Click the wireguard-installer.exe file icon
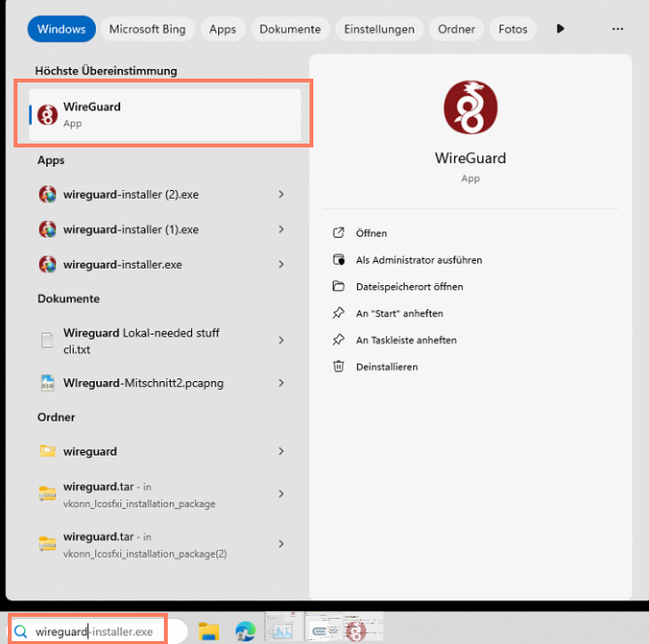Image resolution: width=649 pixels, height=644 pixels. click(48, 265)
